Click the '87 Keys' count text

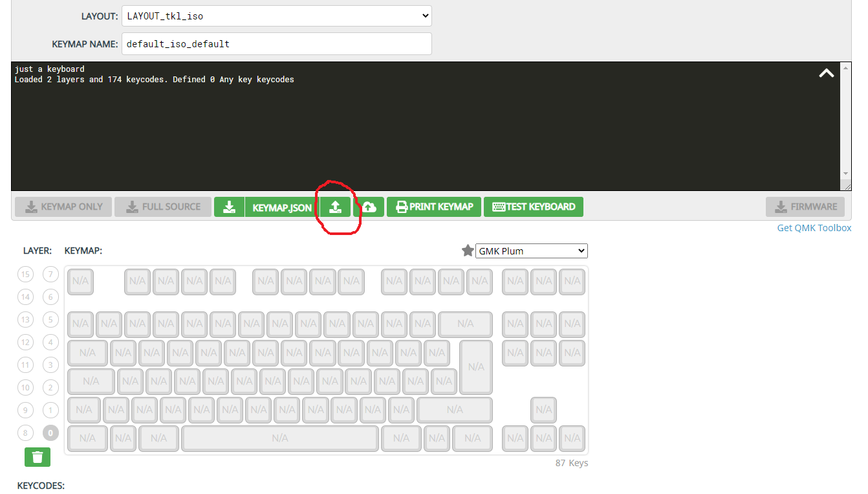(x=572, y=463)
